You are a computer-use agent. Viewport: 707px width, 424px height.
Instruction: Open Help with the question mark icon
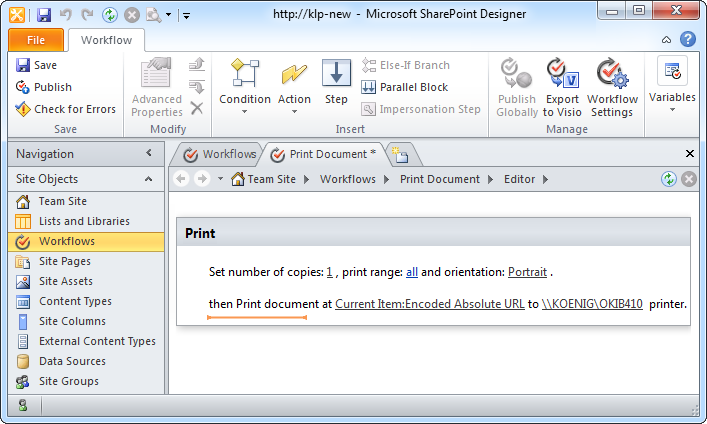[688, 39]
